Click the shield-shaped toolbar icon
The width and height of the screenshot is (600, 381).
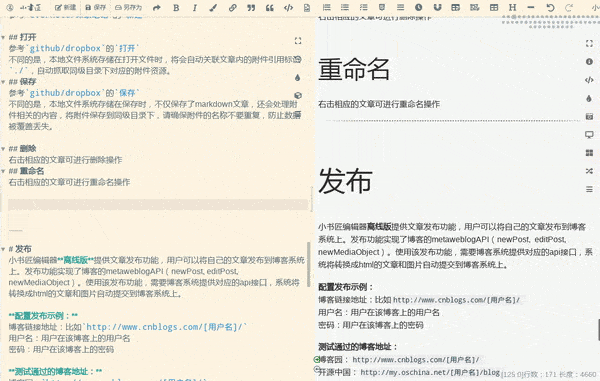pyautogui.click(x=382, y=7)
